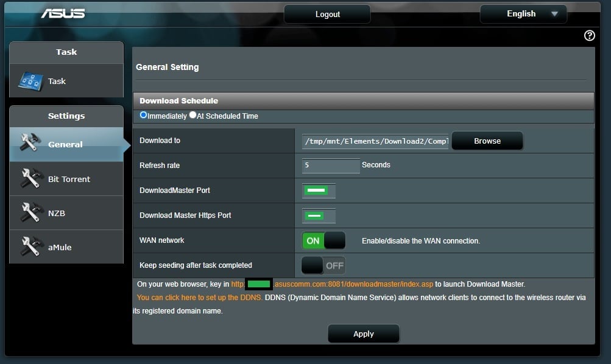Click the General settings tools icon
This screenshot has width=611, height=364.
tap(30, 143)
